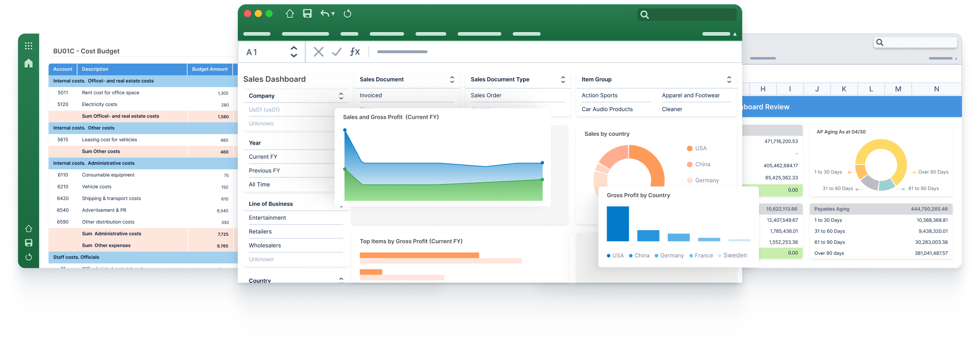Viewport: 980px width, 357px height.
Task: Click the cell name box stepper arrows
Action: [x=294, y=52]
